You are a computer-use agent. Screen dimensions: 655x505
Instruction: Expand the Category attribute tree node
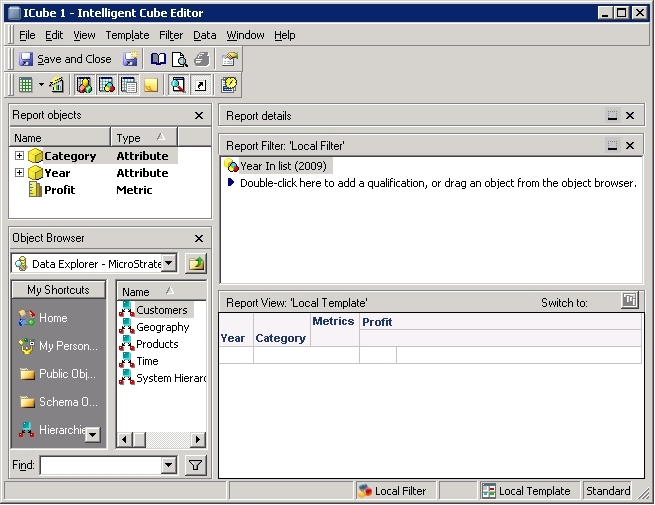(x=19, y=156)
